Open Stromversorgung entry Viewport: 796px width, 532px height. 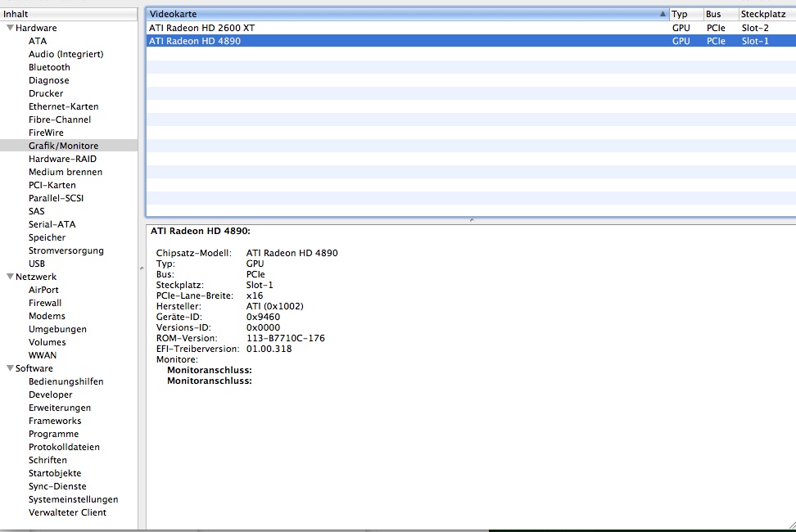[66, 250]
